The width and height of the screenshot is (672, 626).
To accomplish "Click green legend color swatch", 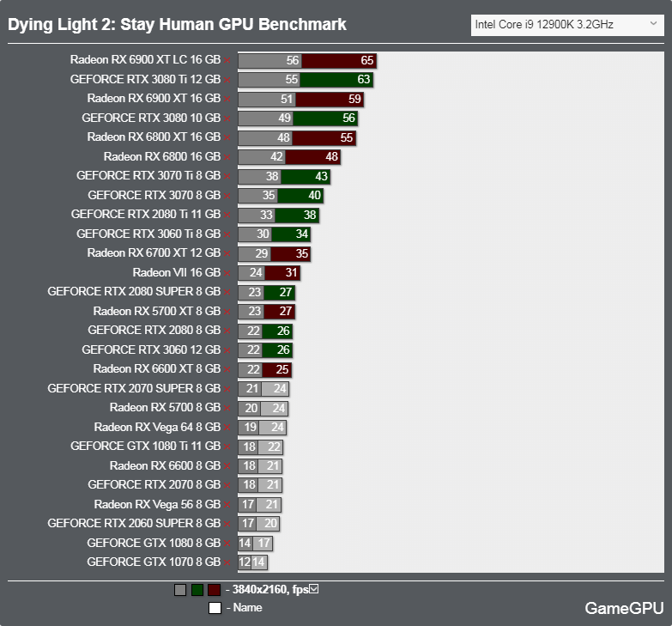I will click(197, 590).
